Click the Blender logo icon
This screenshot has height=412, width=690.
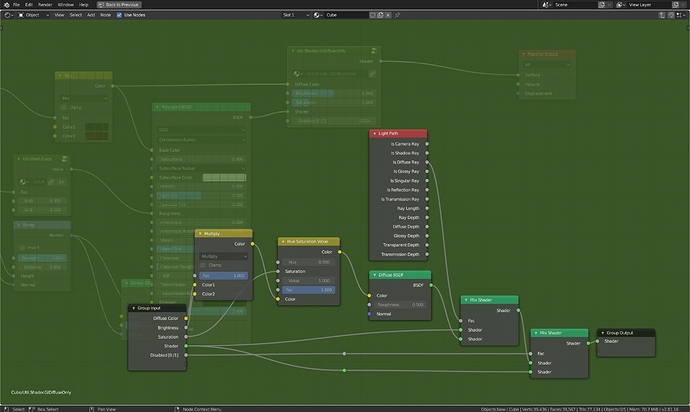point(6,4)
